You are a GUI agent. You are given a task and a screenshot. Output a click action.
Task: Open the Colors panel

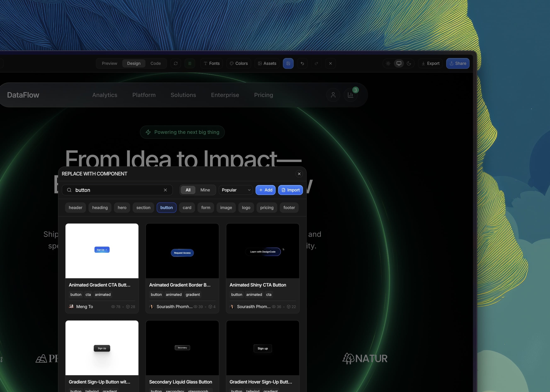point(239,63)
